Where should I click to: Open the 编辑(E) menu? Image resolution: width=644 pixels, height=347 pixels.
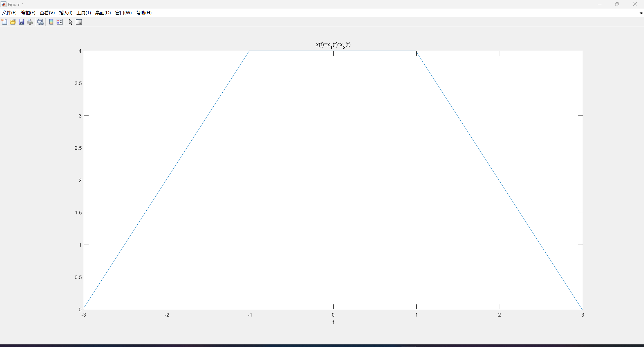pyautogui.click(x=28, y=13)
